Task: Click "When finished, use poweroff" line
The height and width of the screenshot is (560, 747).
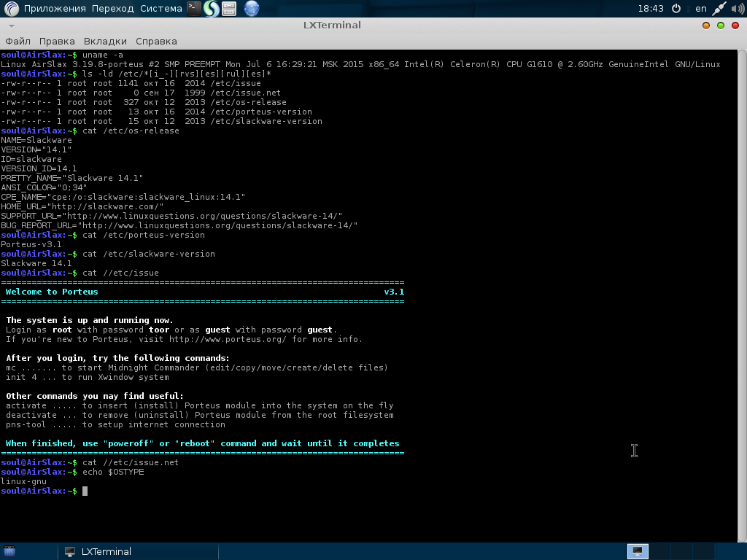Action: click(x=203, y=443)
